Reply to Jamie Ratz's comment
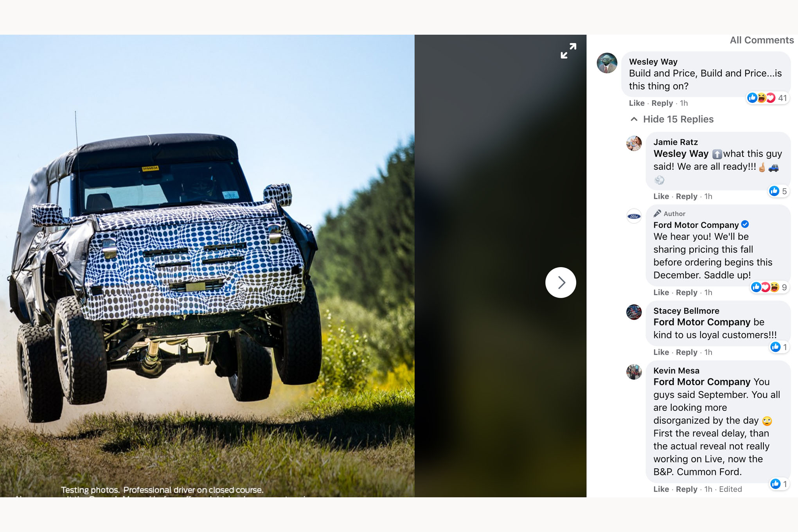 (x=687, y=196)
